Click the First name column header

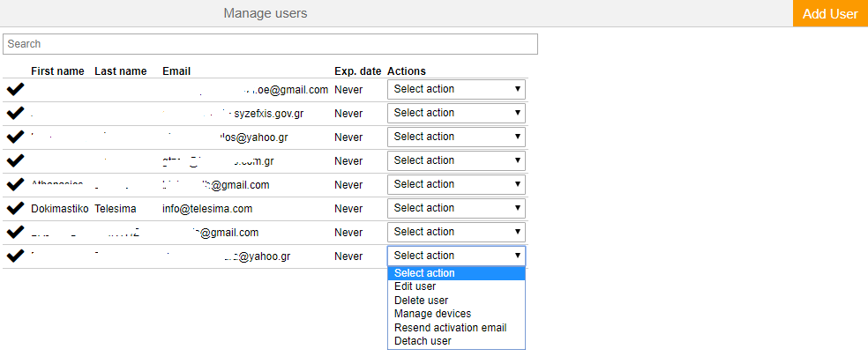point(57,71)
